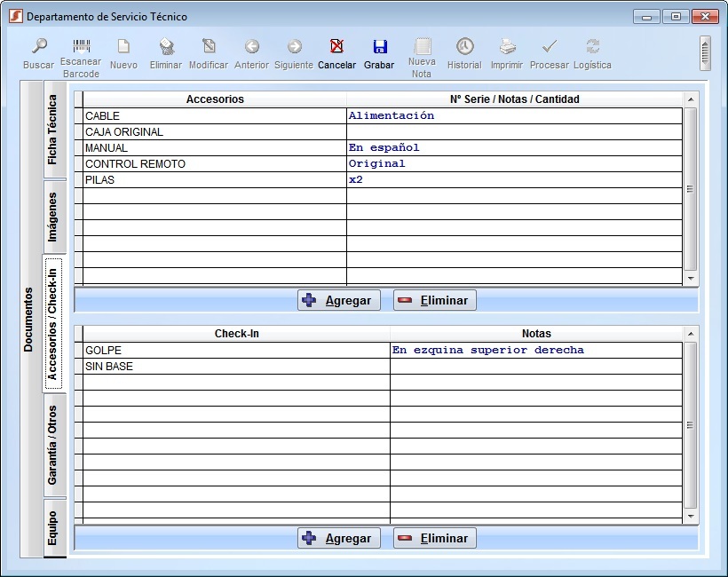Open the Historial clock icon

[464, 46]
